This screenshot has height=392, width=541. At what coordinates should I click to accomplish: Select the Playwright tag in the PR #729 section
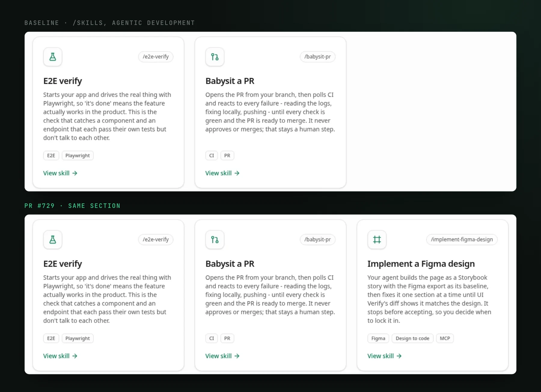(x=78, y=339)
